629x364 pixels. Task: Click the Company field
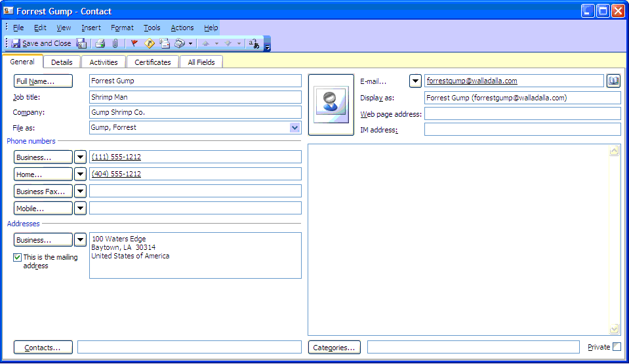(x=195, y=112)
